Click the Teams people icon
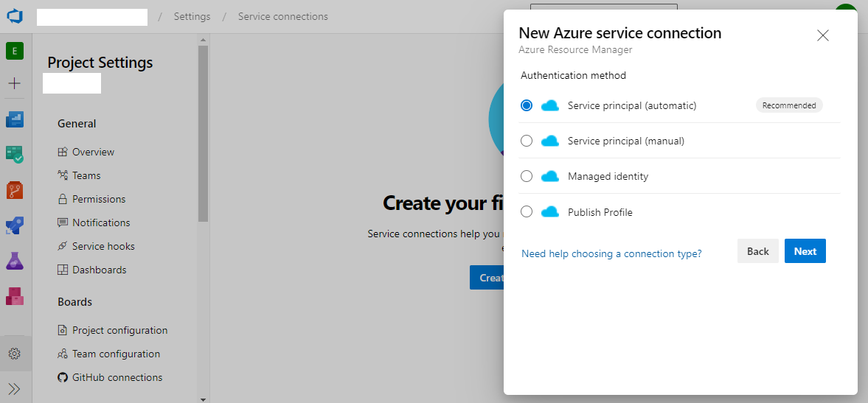The width and height of the screenshot is (868, 403). coord(63,176)
